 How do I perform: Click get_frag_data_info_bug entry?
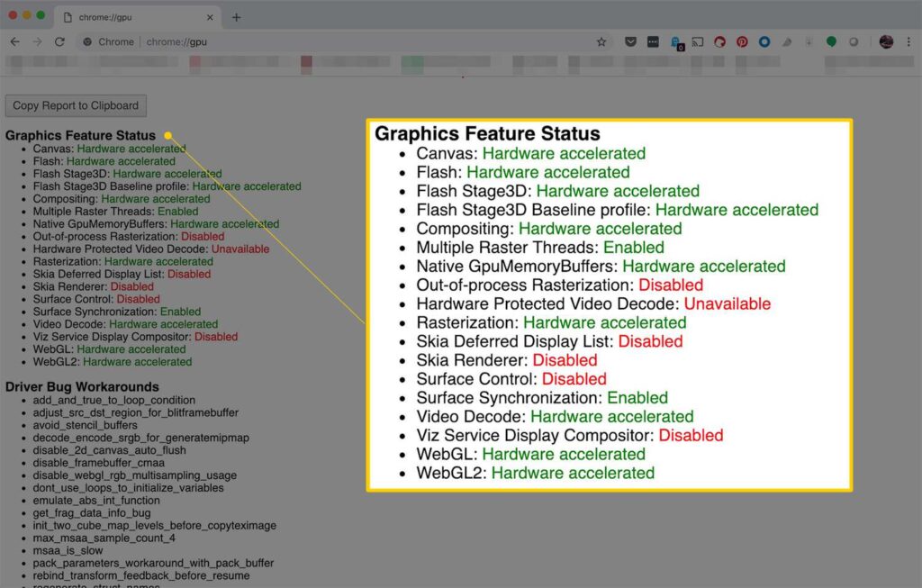pos(92,512)
